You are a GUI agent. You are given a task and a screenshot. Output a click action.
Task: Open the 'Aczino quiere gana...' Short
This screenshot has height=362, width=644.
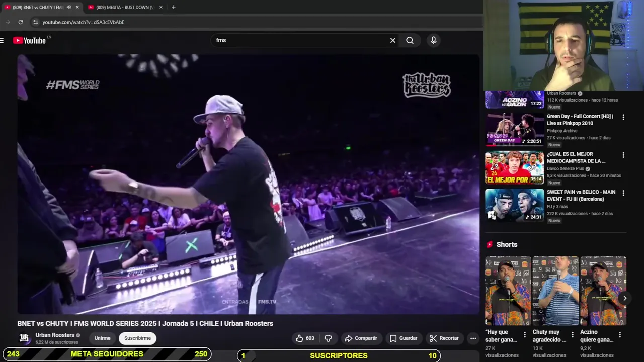point(603,291)
